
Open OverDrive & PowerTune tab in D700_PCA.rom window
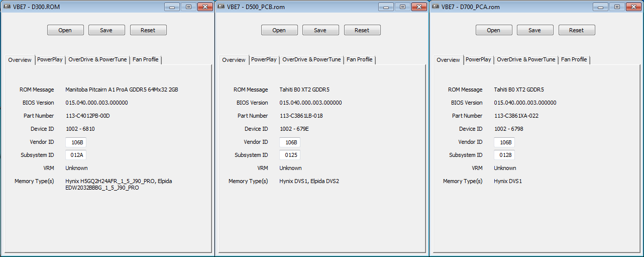click(x=526, y=59)
